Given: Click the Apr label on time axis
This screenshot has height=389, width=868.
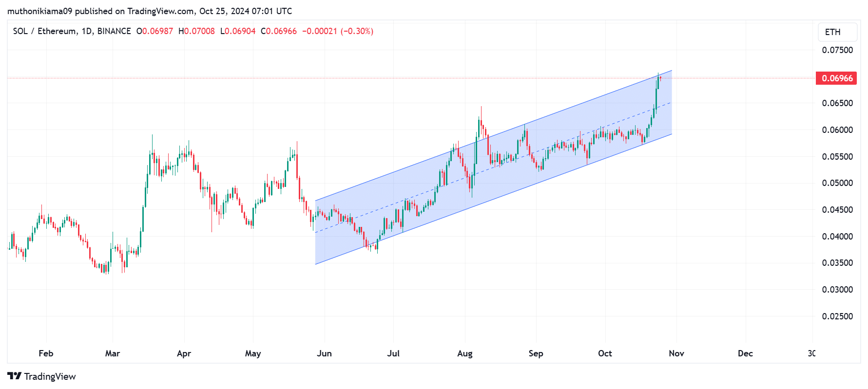Looking at the screenshot, I should (x=184, y=353).
